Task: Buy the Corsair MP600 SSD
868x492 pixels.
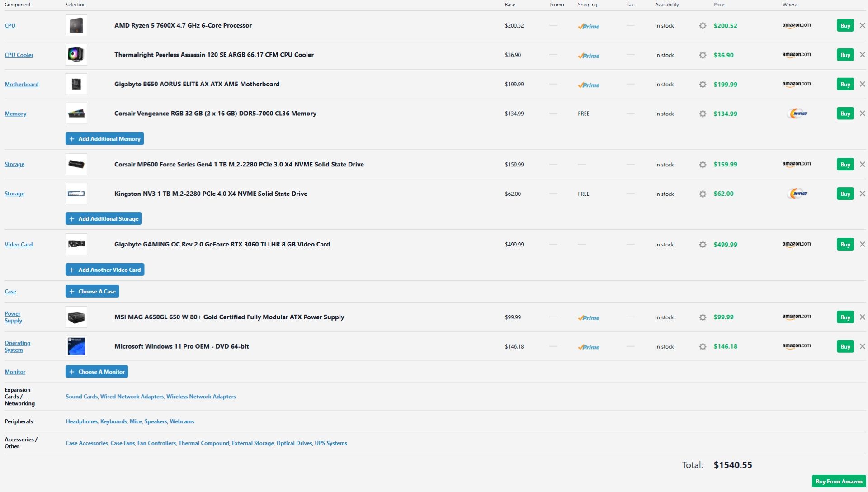Action: coord(845,165)
